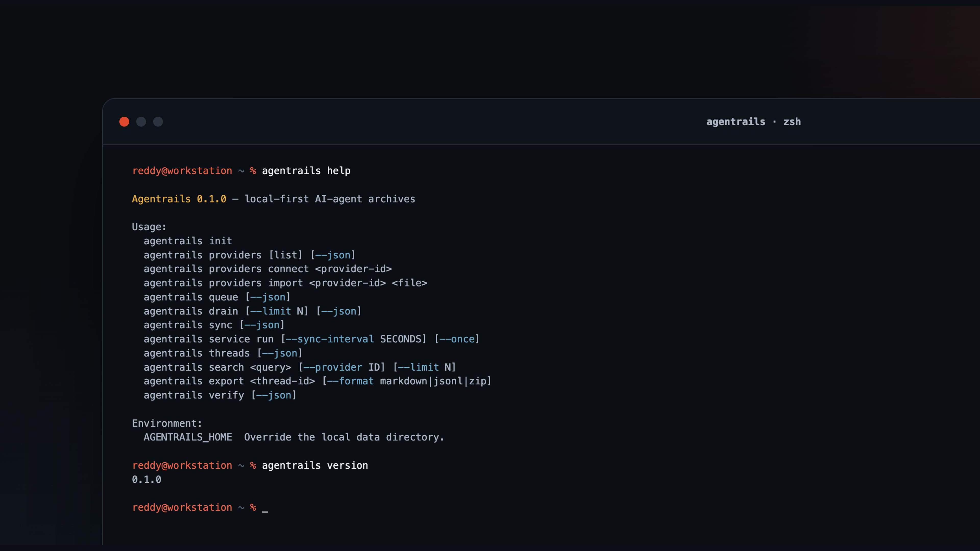Select the 'agentrails drain [--limit N]' line
This screenshot has height=551, width=980.
pyautogui.click(x=252, y=311)
